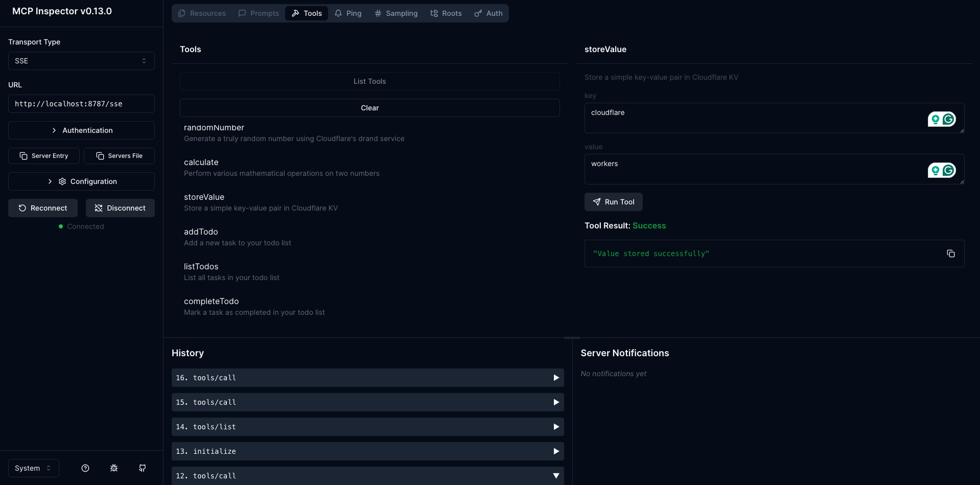Copy the tool result to clipboard
980x485 pixels.
(x=951, y=253)
